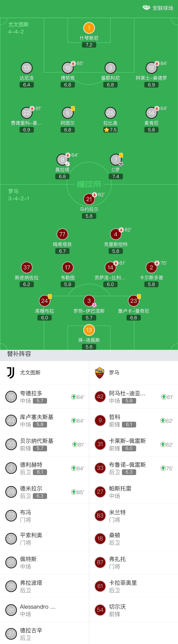178x644 pixels.
Task: Click the Roma club crest logo
Action: coord(100,373)
